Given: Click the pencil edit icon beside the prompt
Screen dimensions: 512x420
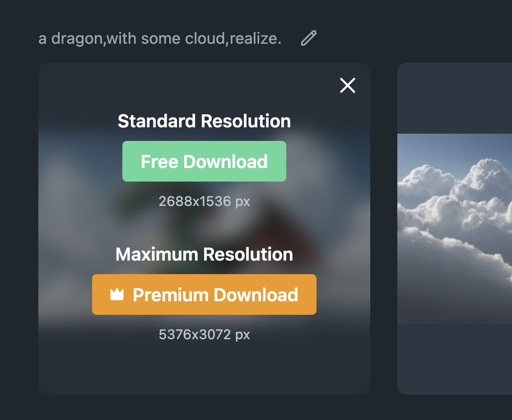Looking at the screenshot, I should [309, 38].
